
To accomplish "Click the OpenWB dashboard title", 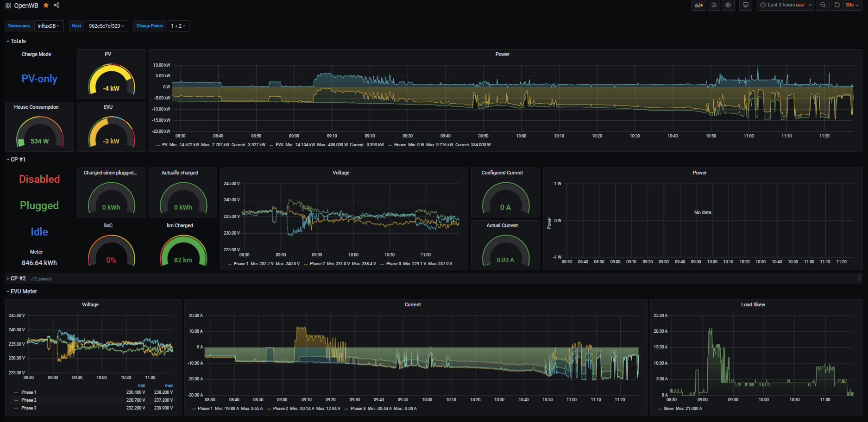I will tap(26, 6).
